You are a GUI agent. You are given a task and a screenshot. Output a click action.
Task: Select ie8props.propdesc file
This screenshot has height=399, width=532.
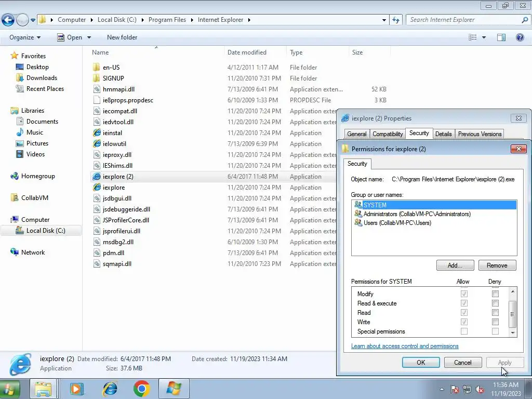(x=128, y=100)
